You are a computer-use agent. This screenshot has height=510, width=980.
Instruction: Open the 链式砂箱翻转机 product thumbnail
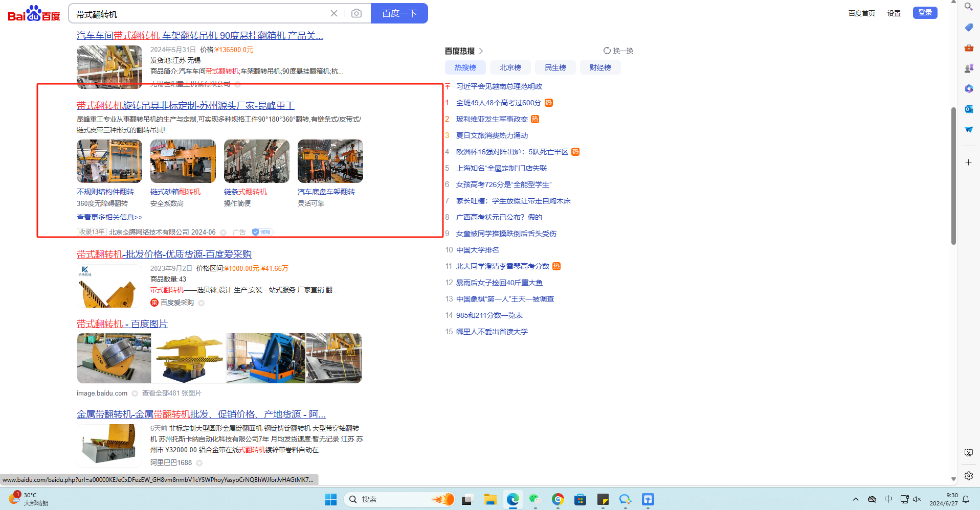(x=183, y=161)
